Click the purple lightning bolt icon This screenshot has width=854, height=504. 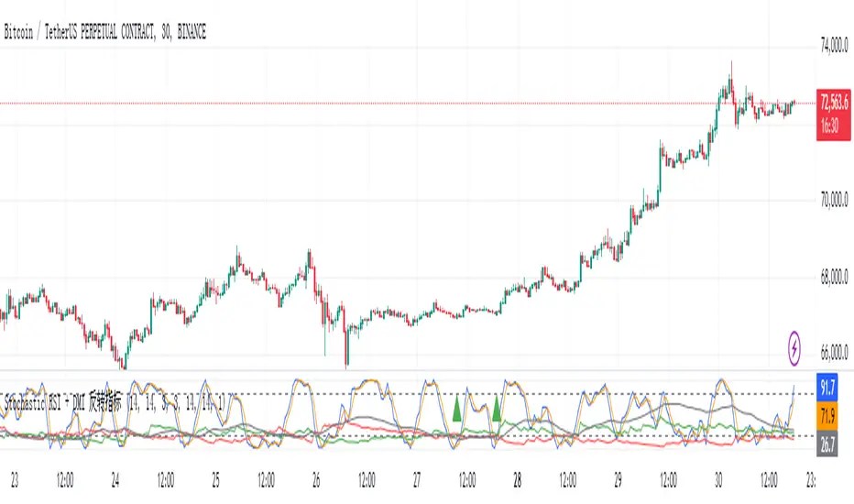(x=794, y=348)
